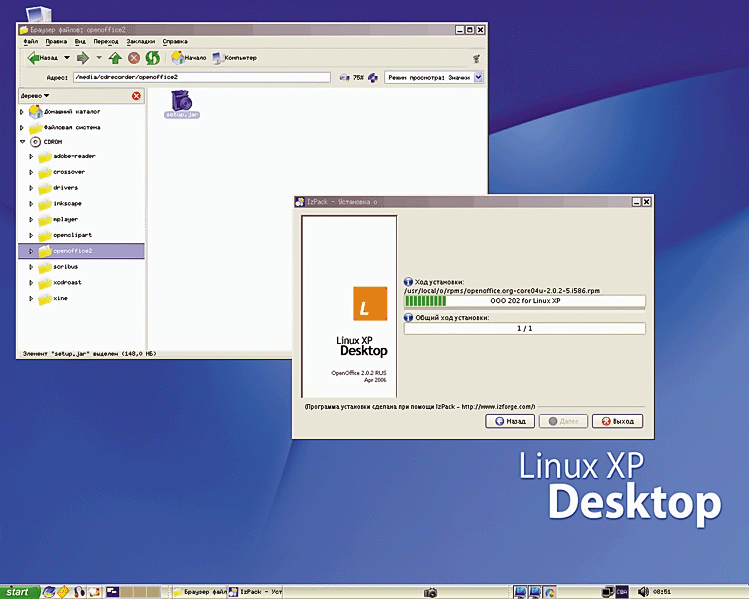749x599 pixels.
Task: Switch to Браузер файлов taskbar window button
Action: coord(200,592)
